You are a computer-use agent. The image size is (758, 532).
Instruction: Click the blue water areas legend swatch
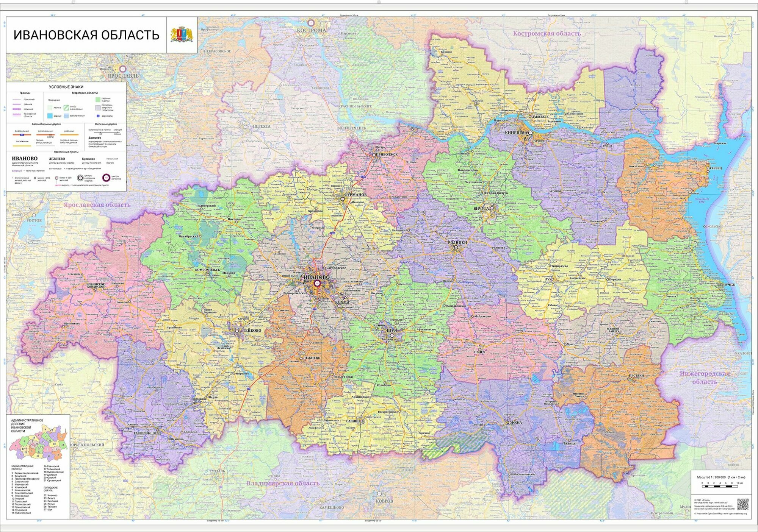(50, 116)
